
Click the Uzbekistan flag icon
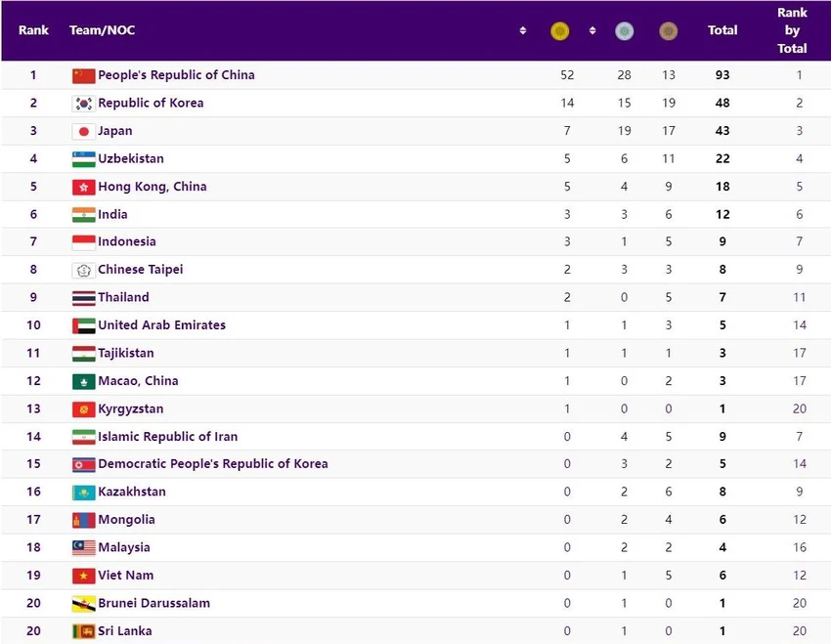[84, 159]
